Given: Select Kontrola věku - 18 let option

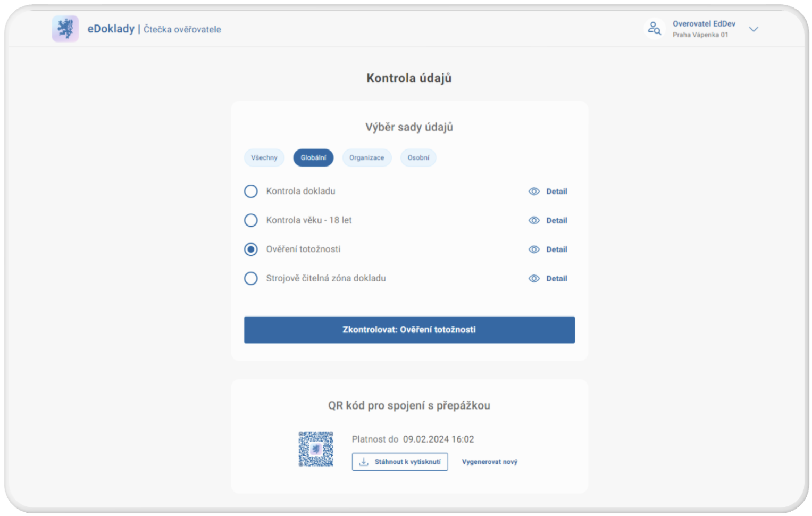Looking at the screenshot, I should 251,220.
